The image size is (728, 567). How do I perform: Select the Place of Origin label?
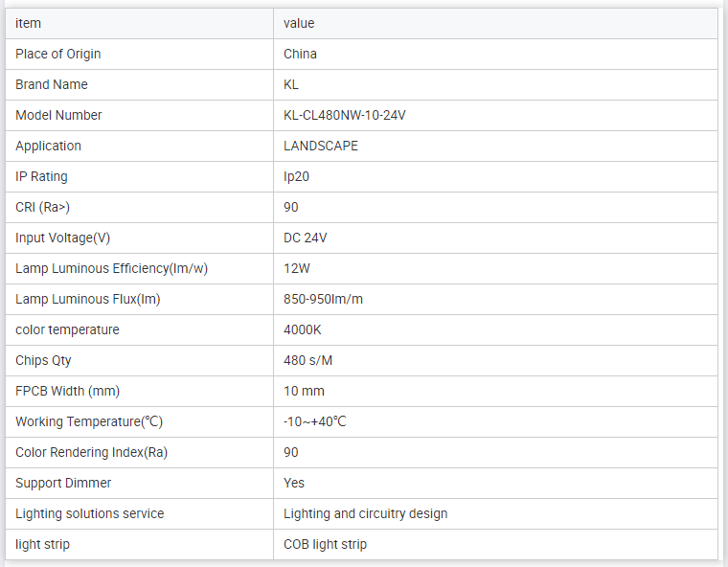[58, 54]
